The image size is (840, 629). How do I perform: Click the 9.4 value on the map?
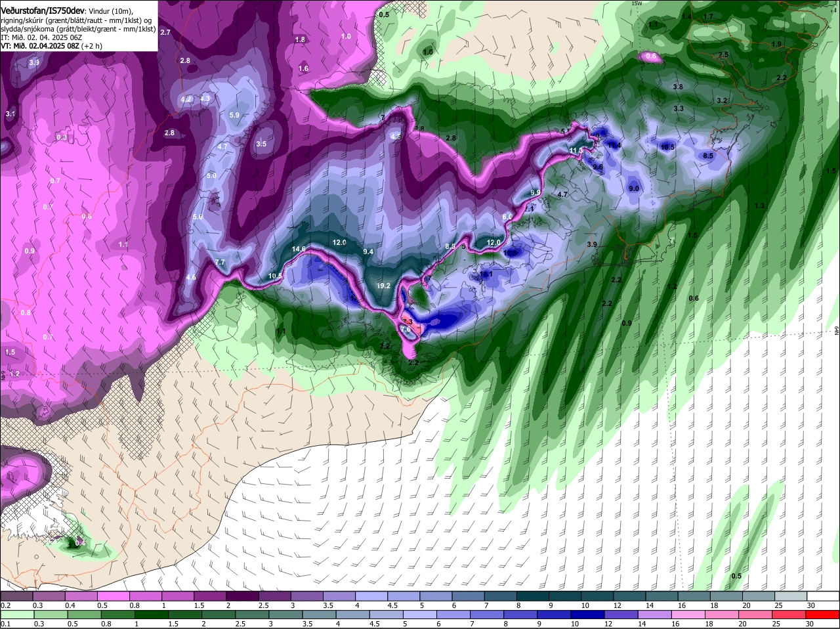pyautogui.click(x=368, y=251)
